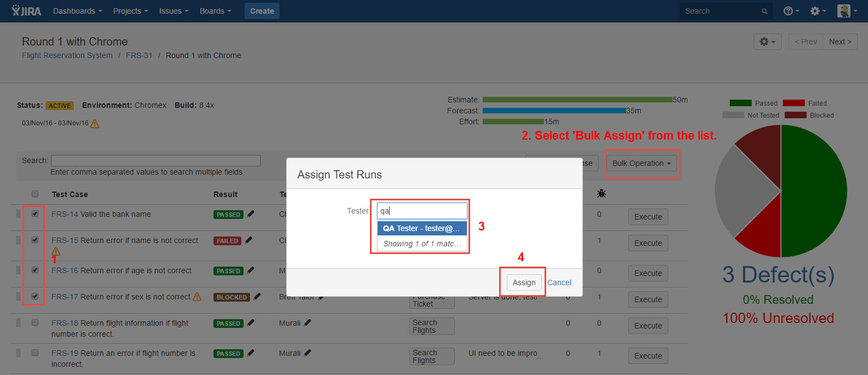Edit tester pencil next to Murali for FRS-18
Viewport: 868px width, 375px height.
tap(308, 323)
